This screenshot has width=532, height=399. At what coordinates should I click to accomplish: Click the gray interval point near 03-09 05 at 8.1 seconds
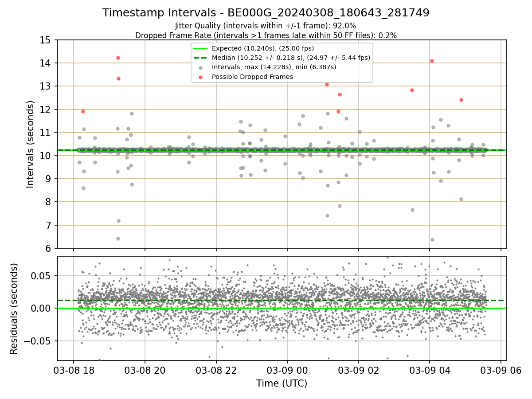(461, 199)
